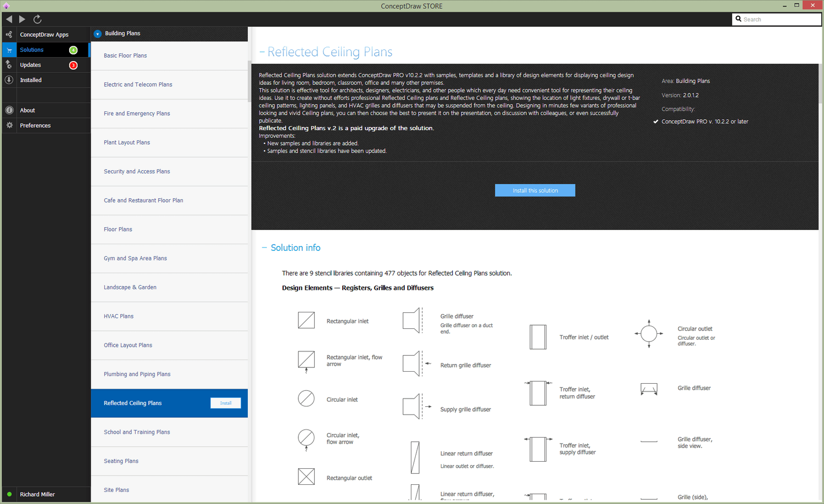Click the Updates sidebar icon
The height and width of the screenshot is (504, 824).
(9, 65)
